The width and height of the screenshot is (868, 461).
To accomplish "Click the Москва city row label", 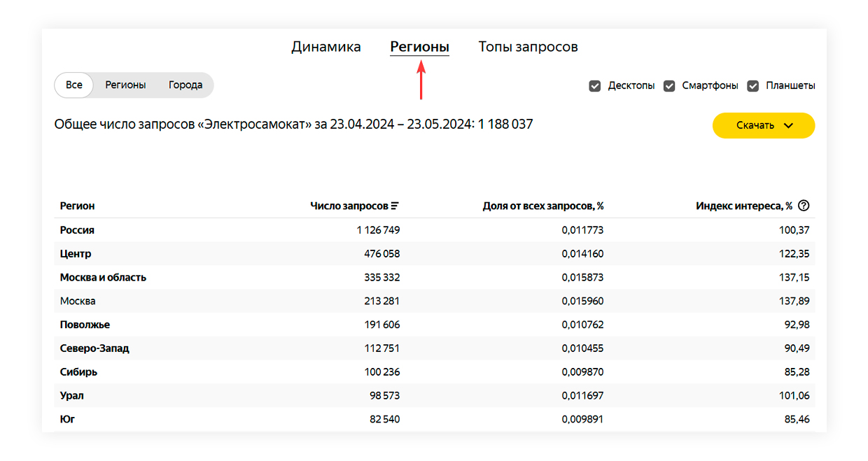I will coord(78,302).
